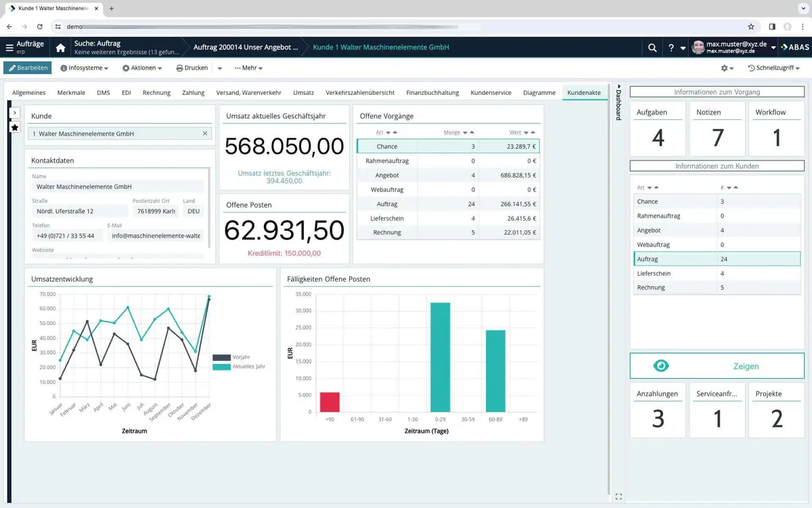The image size is (812, 508).
Task: Click the max.muster user avatar photo
Action: pyautogui.click(x=698, y=47)
